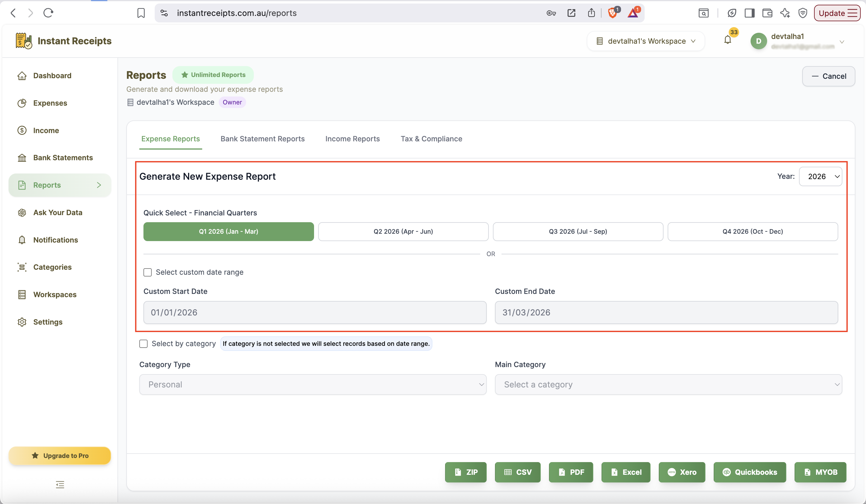Open site settings icon in address bar
The height and width of the screenshot is (504, 866).
pyautogui.click(x=164, y=13)
